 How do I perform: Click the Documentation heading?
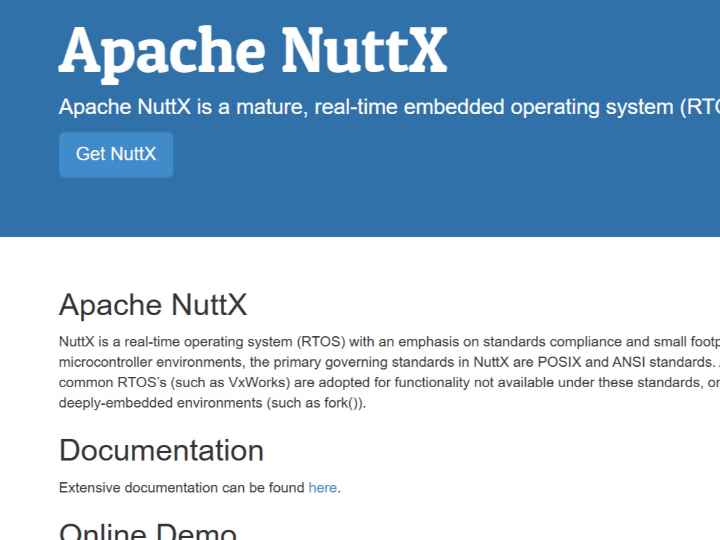click(161, 450)
